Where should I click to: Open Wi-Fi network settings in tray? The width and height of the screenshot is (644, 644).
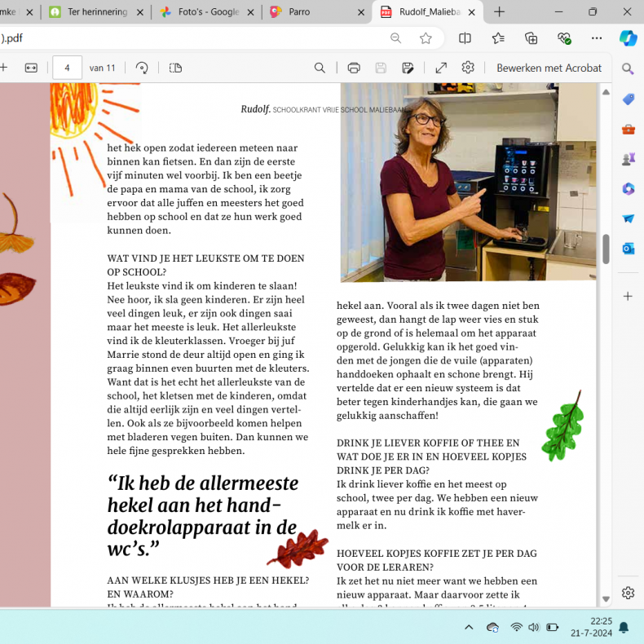(x=516, y=627)
